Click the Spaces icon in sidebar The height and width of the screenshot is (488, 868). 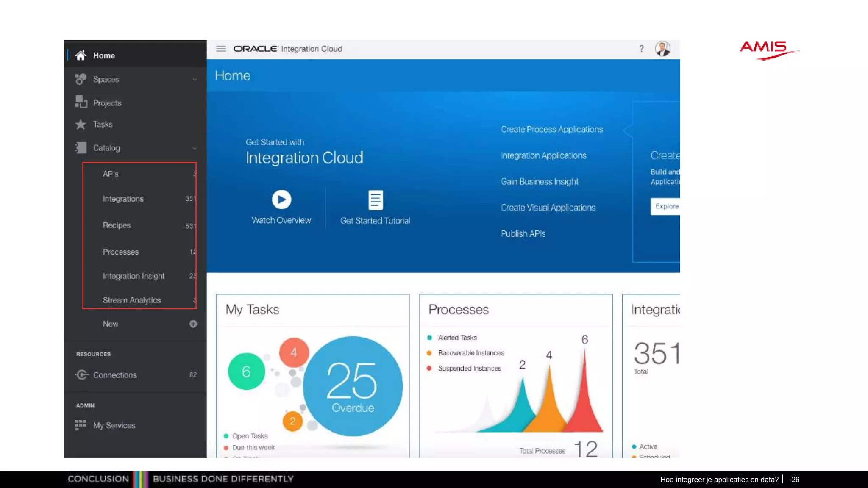click(x=81, y=79)
